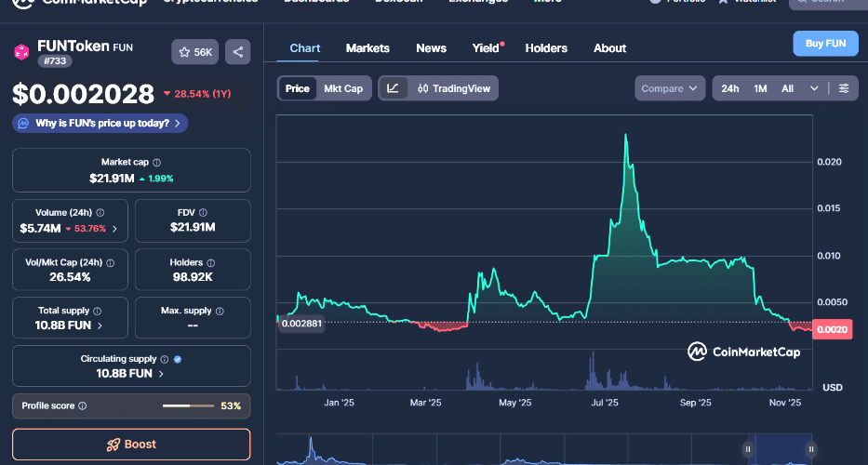
Task: Click the Profile score info icon
Action: click(83, 405)
